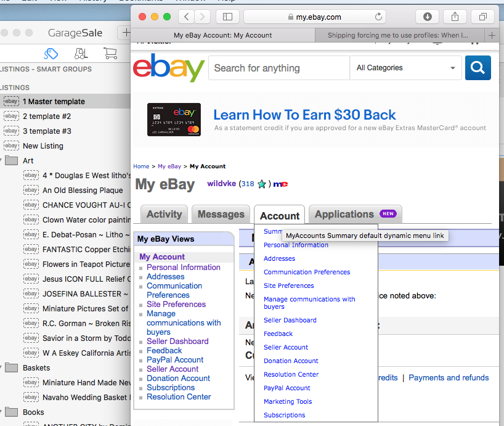This screenshot has height=426, width=504.
Task: Click the eBay Extras MasterCard image
Action: coord(174,120)
